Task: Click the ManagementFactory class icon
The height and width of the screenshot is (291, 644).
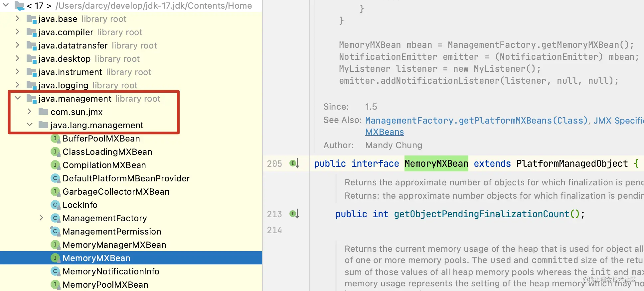Action: click(55, 218)
